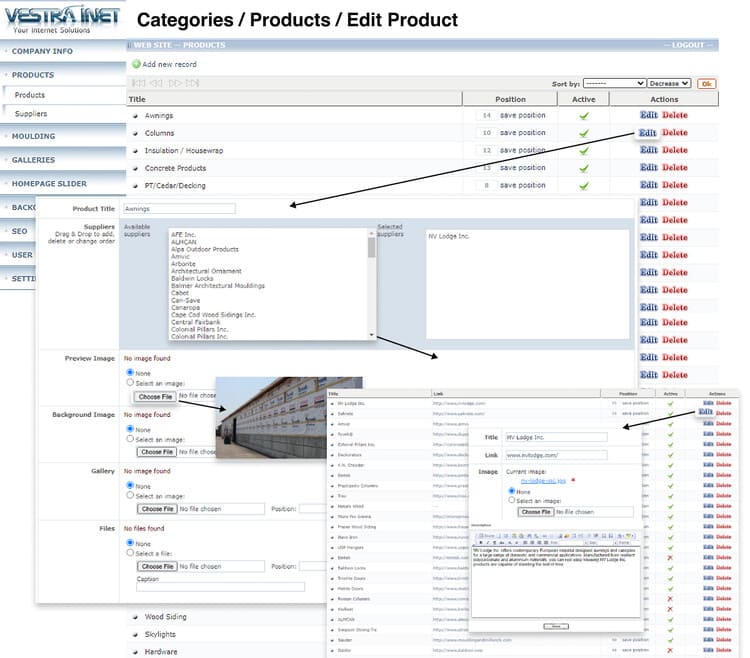Click the bullet icon beside Awnings
750x658 pixels.
135,116
